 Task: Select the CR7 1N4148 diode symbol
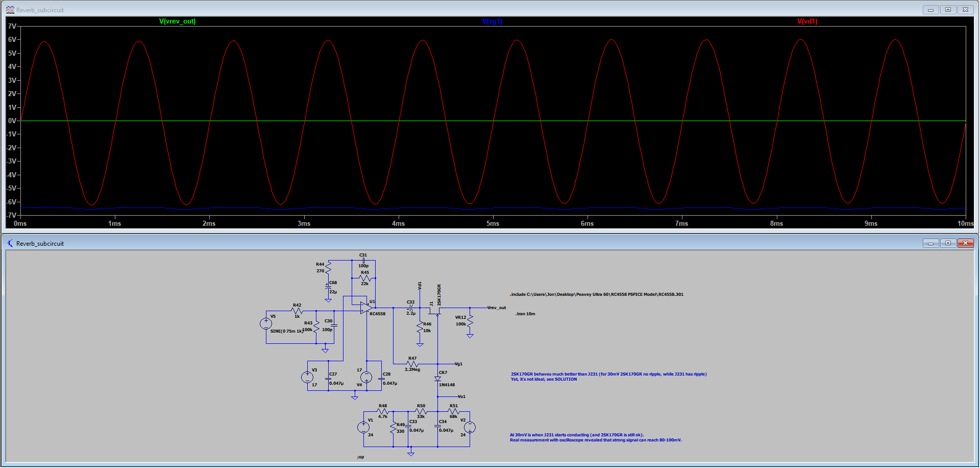pyautogui.click(x=437, y=379)
